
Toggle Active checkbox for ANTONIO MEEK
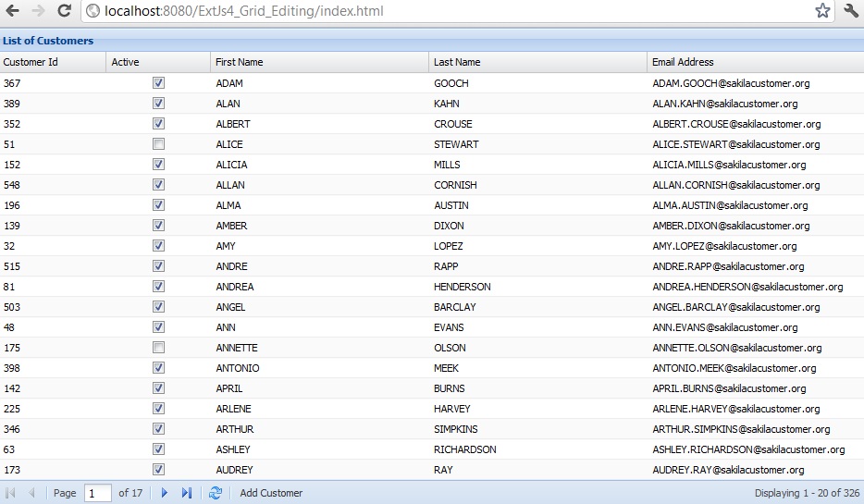158,368
